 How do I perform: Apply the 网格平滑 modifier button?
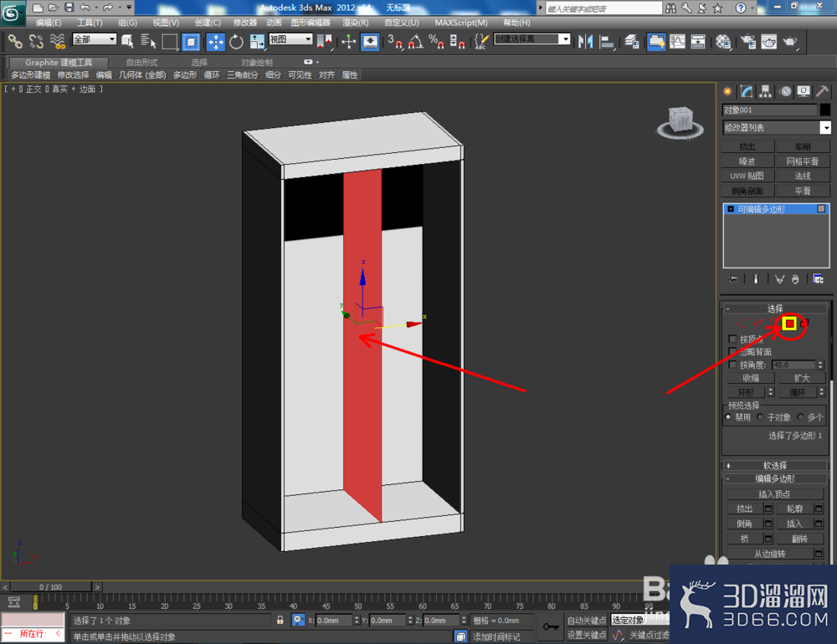pyautogui.click(x=803, y=161)
